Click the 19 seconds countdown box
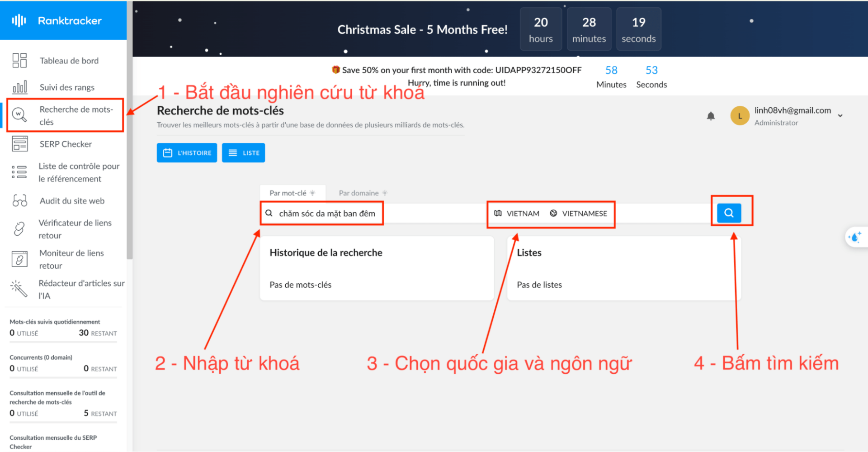 (638, 29)
